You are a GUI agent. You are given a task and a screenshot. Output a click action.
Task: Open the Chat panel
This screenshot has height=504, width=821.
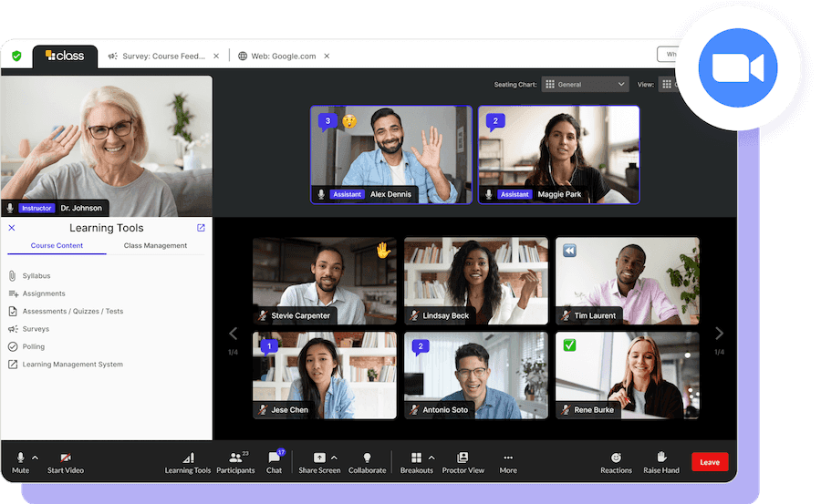pyautogui.click(x=274, y=462)
